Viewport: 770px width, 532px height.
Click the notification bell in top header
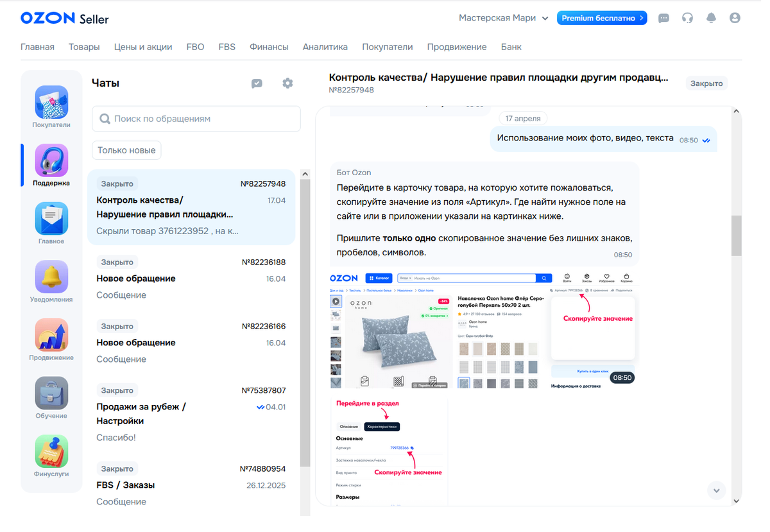click(x=711, y=19)
